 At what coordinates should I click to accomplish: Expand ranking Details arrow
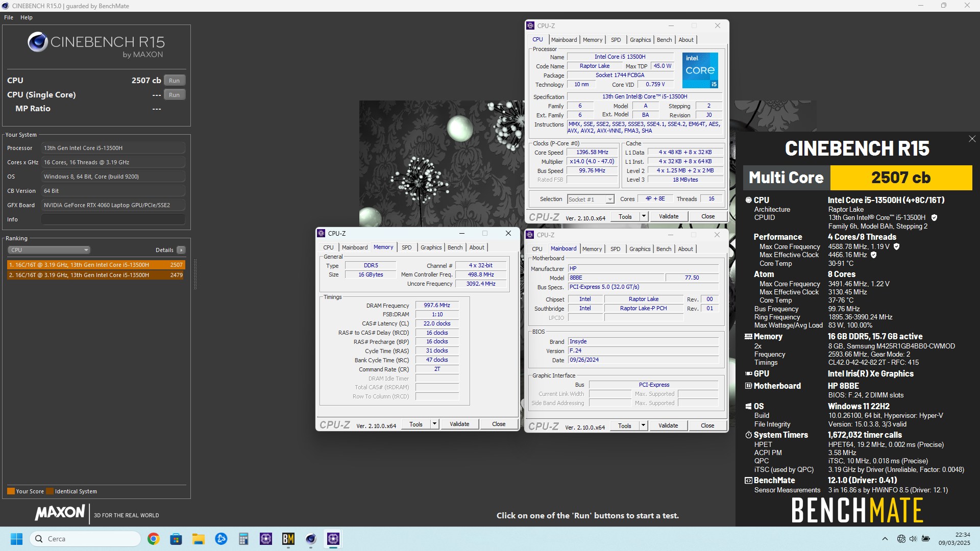click(x=181, y=250)
